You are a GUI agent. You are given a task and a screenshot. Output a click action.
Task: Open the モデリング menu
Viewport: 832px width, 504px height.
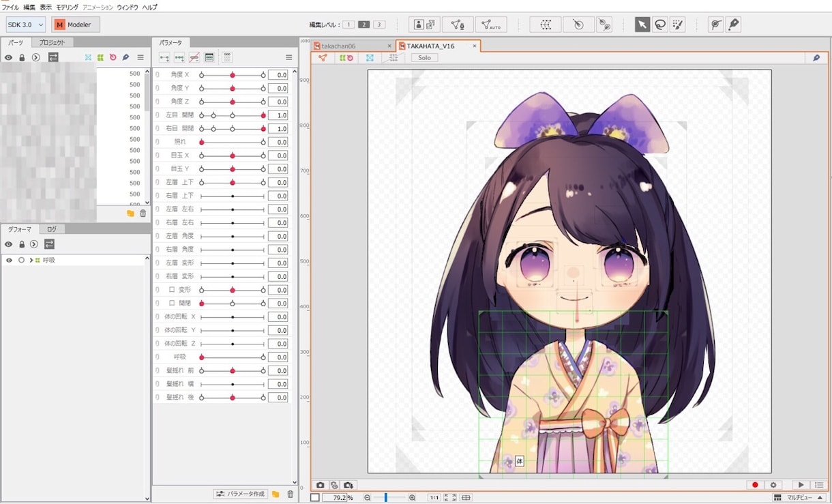tap(67, 7)
